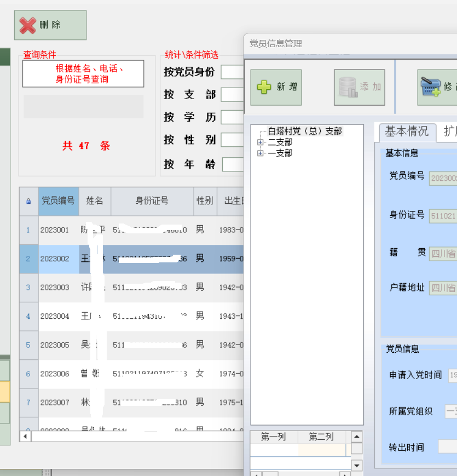Screen dimensions: 457x476
Task: Sort by the 党员编号 column header
Action: pyautogui.click(x=58, y=201)
